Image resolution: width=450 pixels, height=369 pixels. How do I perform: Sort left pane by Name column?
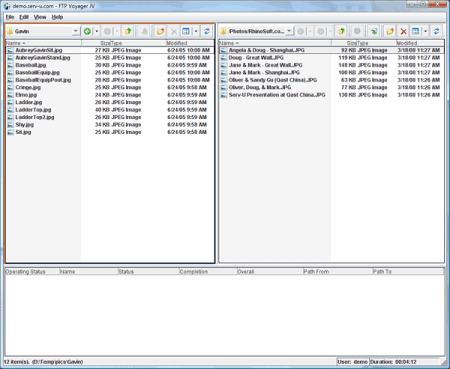click(43, 43)
